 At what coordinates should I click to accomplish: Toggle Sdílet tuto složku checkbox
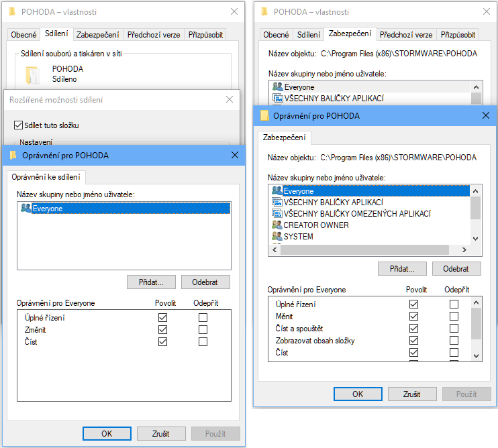(x=18, y=125)
